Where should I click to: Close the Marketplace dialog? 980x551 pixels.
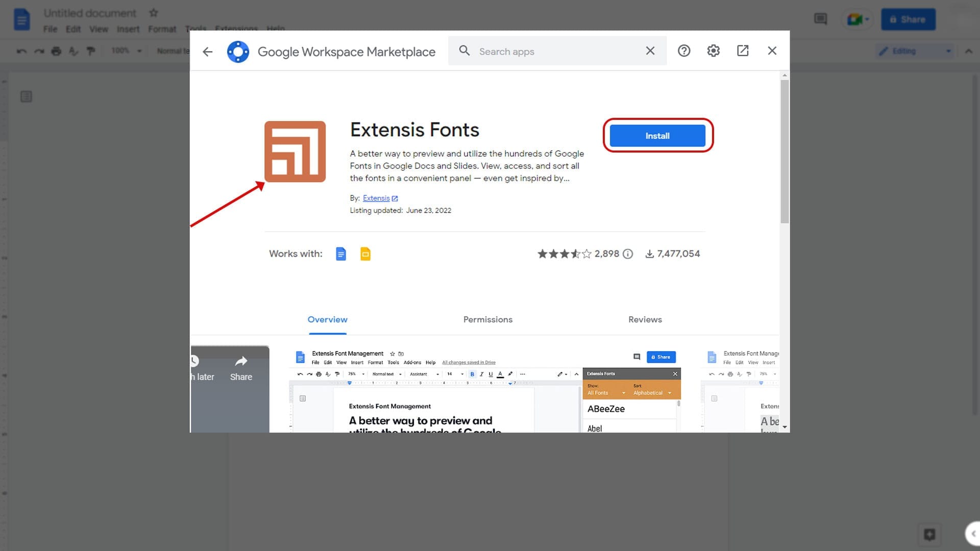click(x=772, y=51)
